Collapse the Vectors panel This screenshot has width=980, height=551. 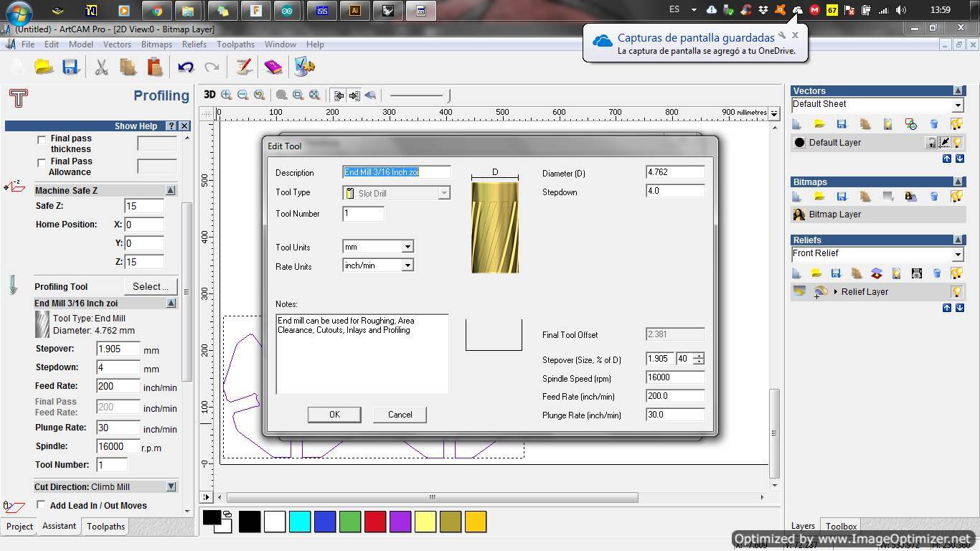[958, 90]
